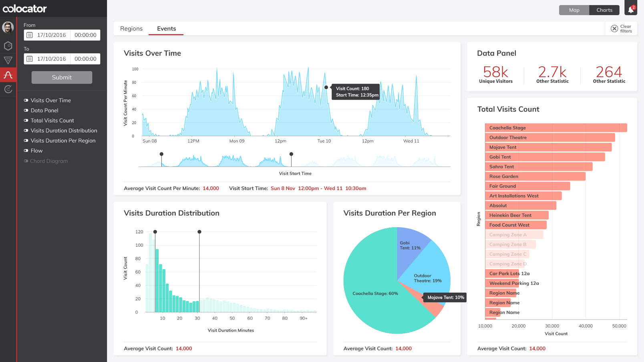Open notifications bell icon

click(631, 9)
